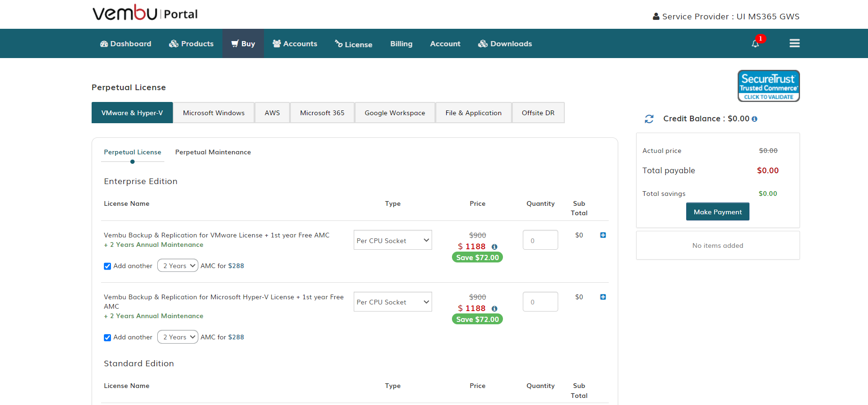
Task: Click plus icon for VMware license row
Action: [x=603, y=235]
